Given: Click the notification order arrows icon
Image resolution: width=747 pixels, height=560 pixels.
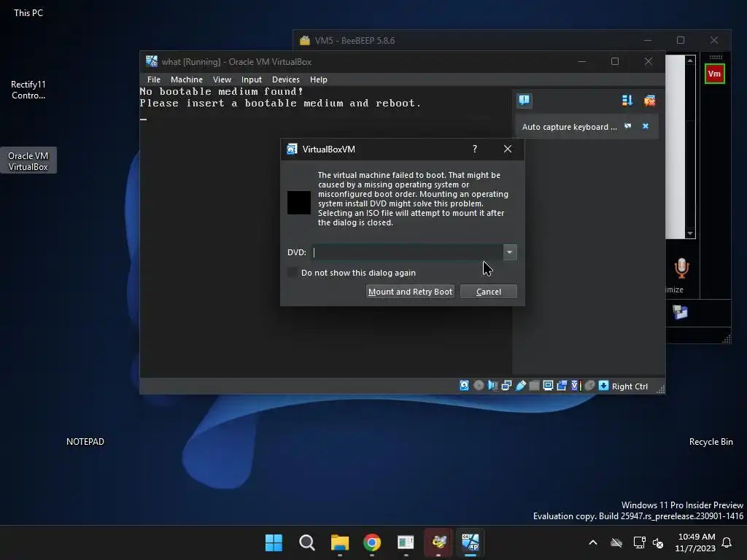Looking at the screenshot, I should tap(627, 101).
